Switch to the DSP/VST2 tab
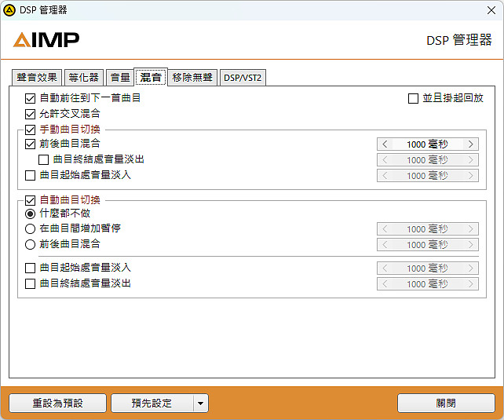Image resolution: width=504 pixels, height=420 pixels. [x=243, y=78]
